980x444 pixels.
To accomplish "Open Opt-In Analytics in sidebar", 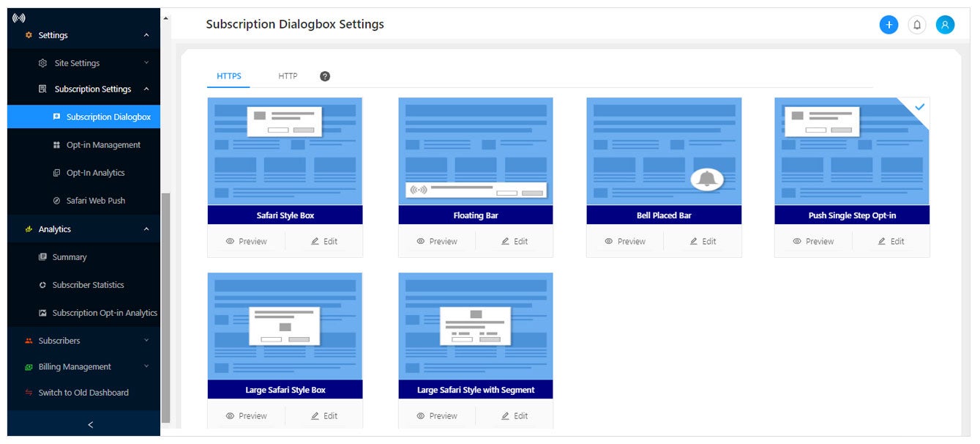I will pyautogui.click(x=95, y=173).
